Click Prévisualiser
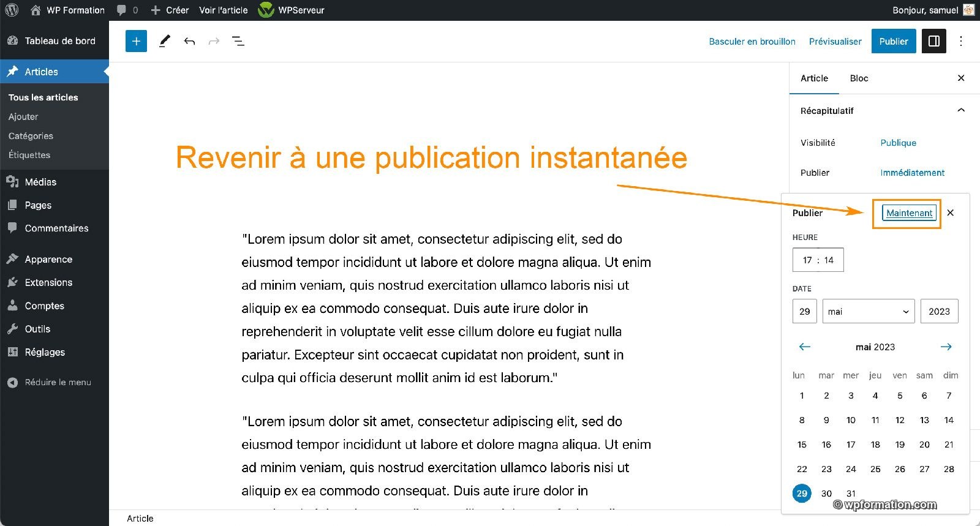980x526 pixels. pyautogui.click(x=835, y=42)
